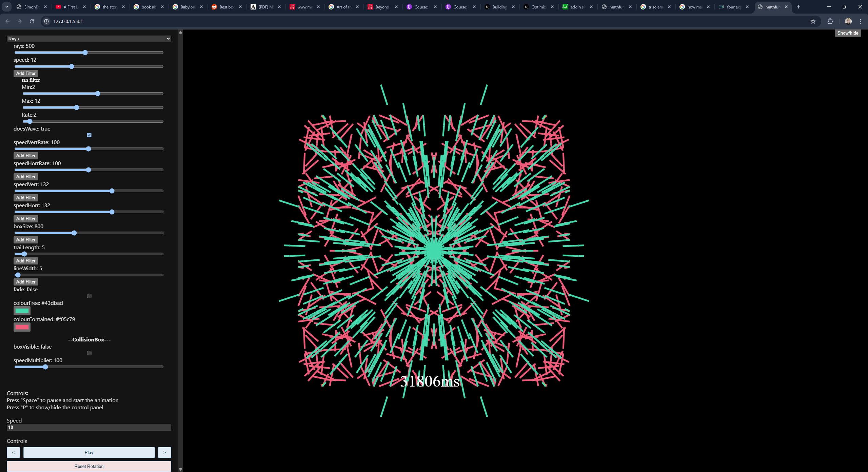Open a new tab with the plus icon

tap(798, 7)
